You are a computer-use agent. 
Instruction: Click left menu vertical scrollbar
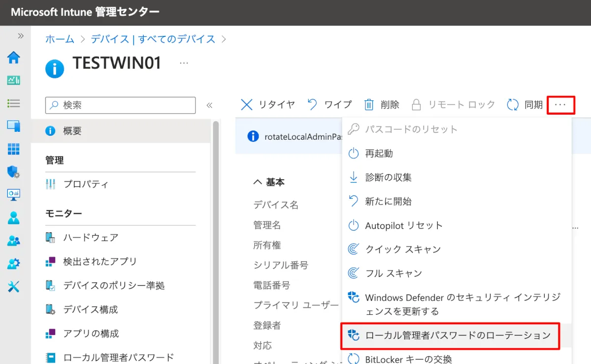click(215, 241)
